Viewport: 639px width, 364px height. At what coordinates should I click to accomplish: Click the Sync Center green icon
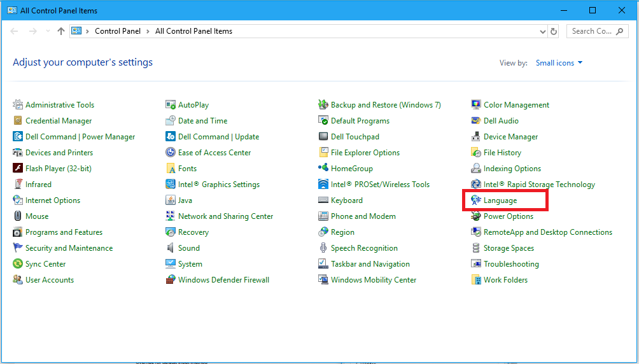click(18, 263)
